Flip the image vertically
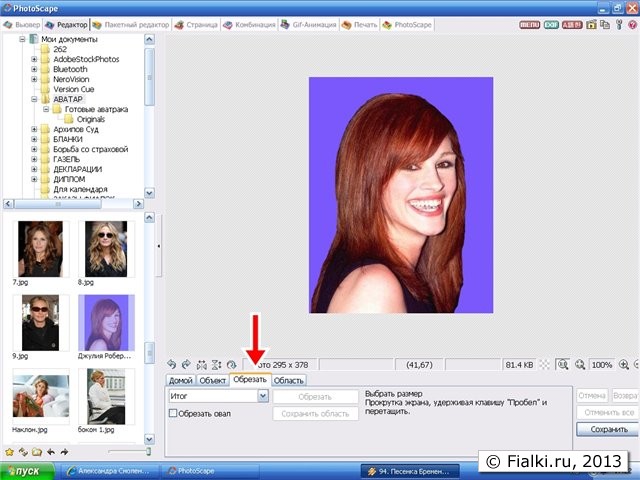Viewport: 640px width, 480px height. [x=216, y=365]
